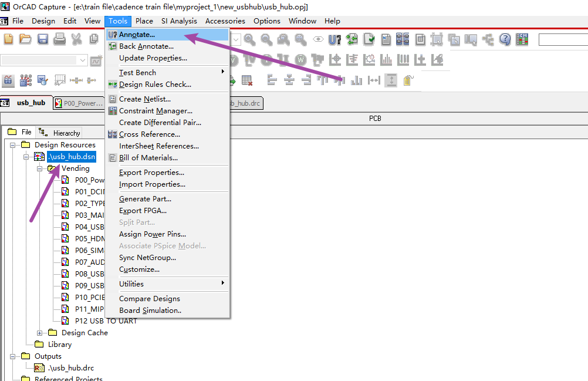Expand the Test Bench submenu
The image size is (588, 381).
[x=168, y=72]
